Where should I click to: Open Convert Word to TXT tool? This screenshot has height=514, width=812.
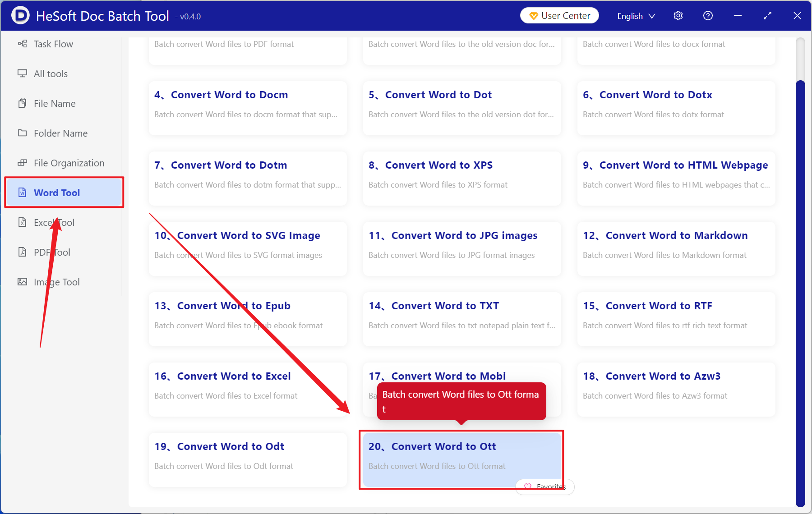point(462,319)
